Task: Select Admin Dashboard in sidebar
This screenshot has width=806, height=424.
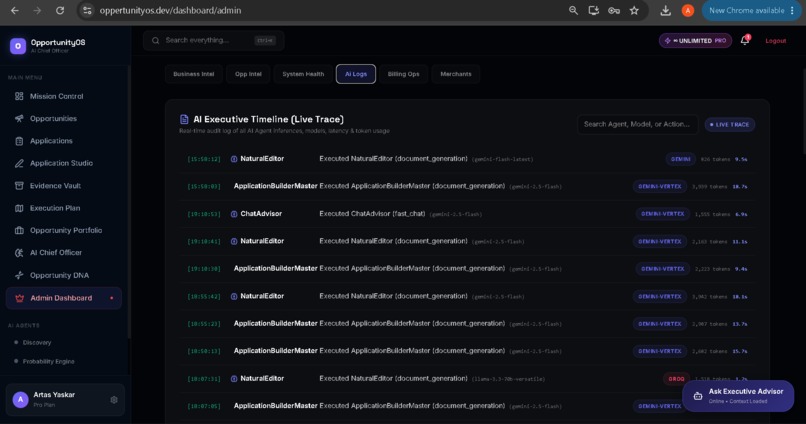Action: point(64,298)
